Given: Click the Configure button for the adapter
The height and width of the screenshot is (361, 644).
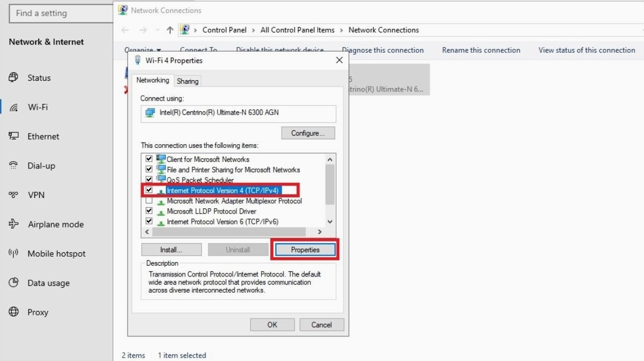Looking at the screenshot, I should point(307,133).
